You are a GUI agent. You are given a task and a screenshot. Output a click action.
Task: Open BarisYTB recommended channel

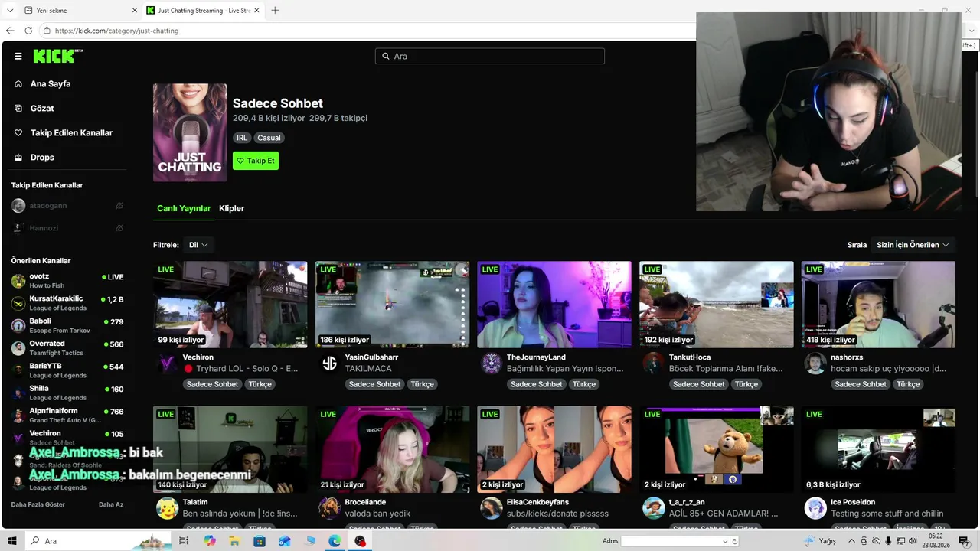click(x=67, y=370)
